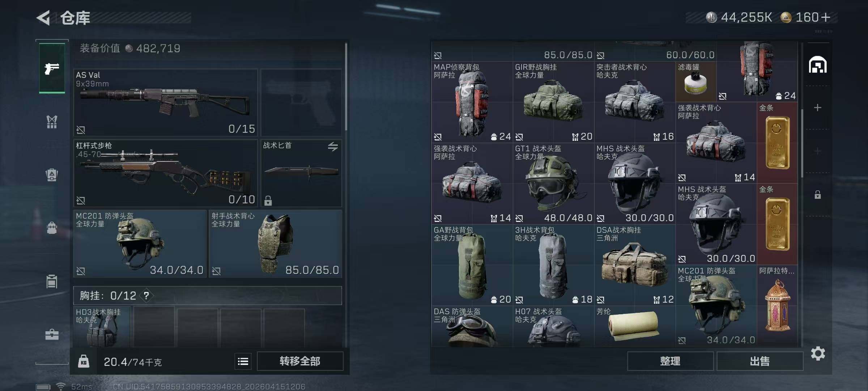Go back using the arrow beside 仓库
Image resolution: width=868 pixels, height=391 pixels.
pyautogui.click(x=43, y=18)
